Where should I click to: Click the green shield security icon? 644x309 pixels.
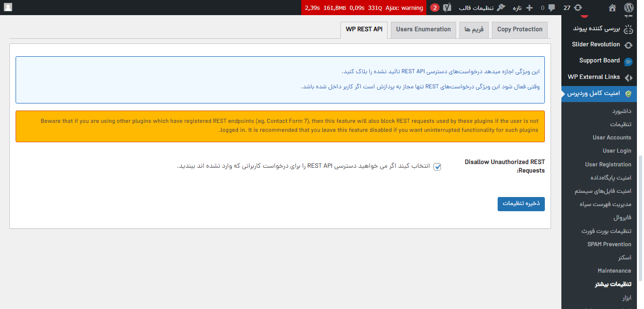pyautogui.click(x=628, y=94)
